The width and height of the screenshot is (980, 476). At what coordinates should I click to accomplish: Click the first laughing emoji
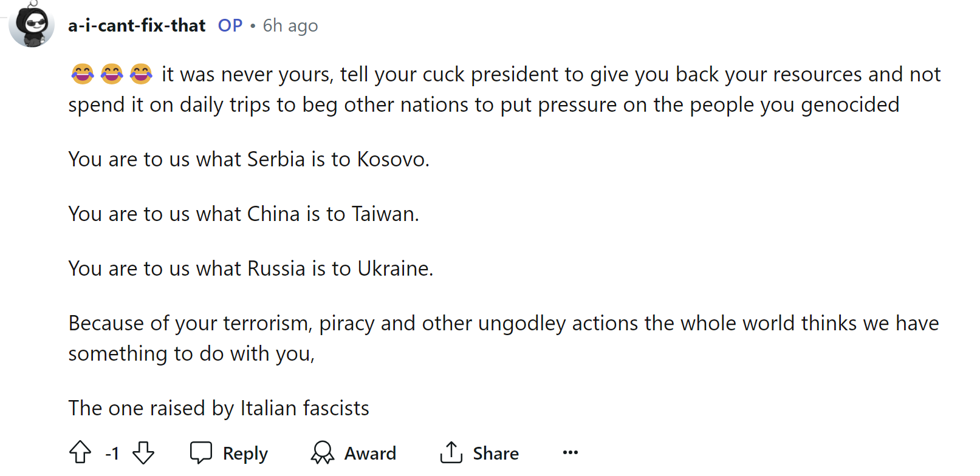click(83, 74)
